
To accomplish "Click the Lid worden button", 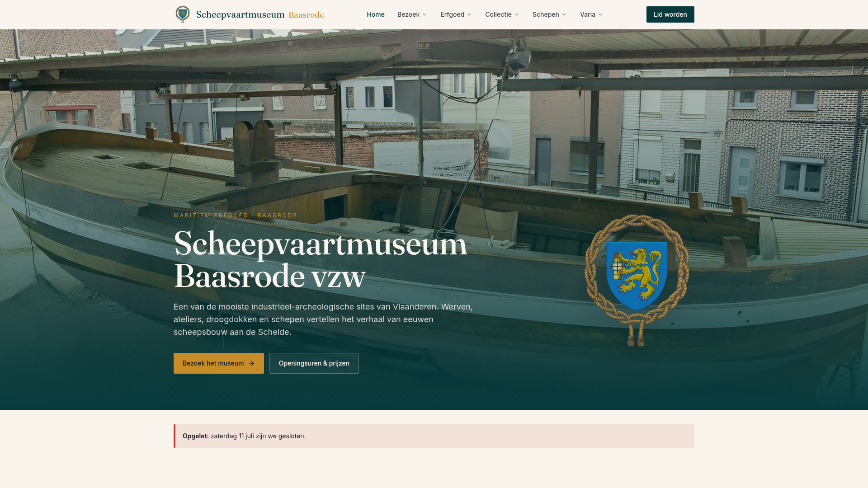I will (670, 14).
